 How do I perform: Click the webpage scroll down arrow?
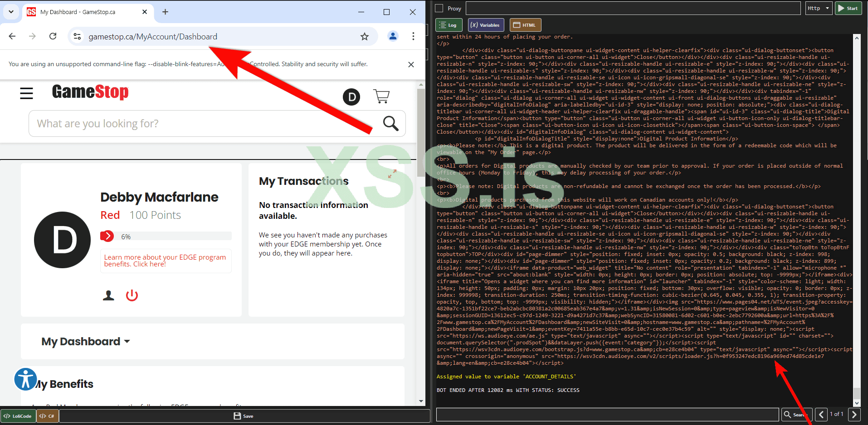[421, 401]
